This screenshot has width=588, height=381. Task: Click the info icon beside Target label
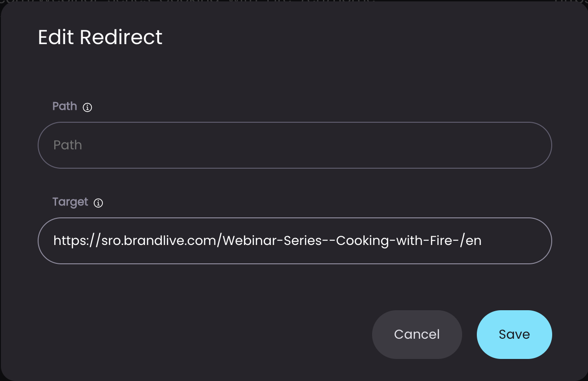(x=98, y=203)
